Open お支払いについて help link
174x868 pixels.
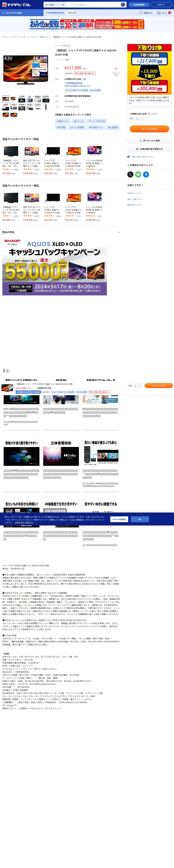point(134,193)
